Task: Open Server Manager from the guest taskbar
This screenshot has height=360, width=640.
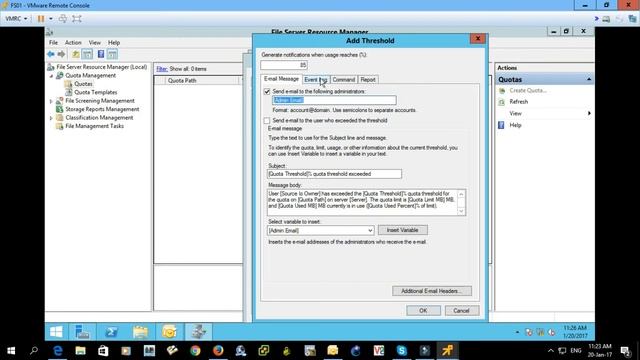Action: pos(82,332)
